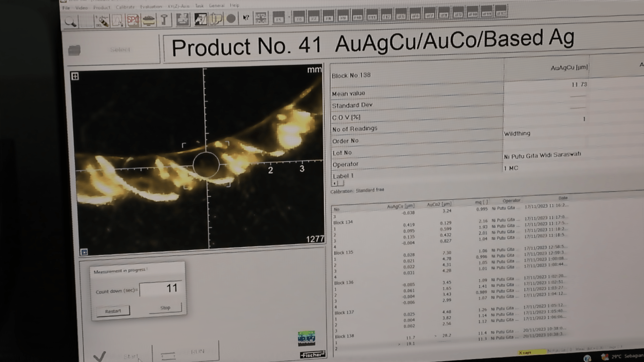Click the delete measurement (DEL) toolbar icon
Viewport: 644px width, 362px height.
(x=102, y=21)
